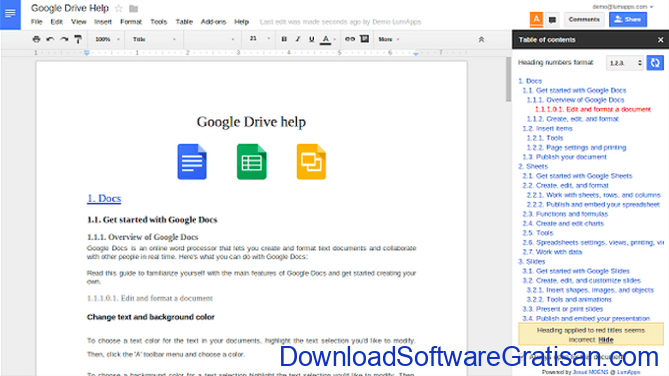
Task: Insert a link with the link icon
Action: pos(350,39)
